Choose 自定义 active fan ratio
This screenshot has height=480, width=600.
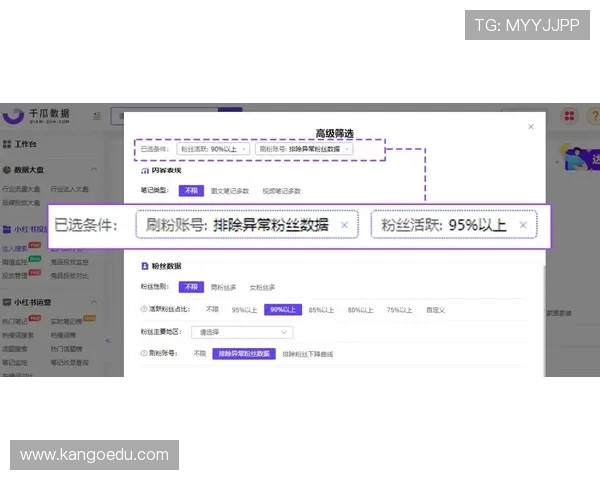click(x=435, y=310)
